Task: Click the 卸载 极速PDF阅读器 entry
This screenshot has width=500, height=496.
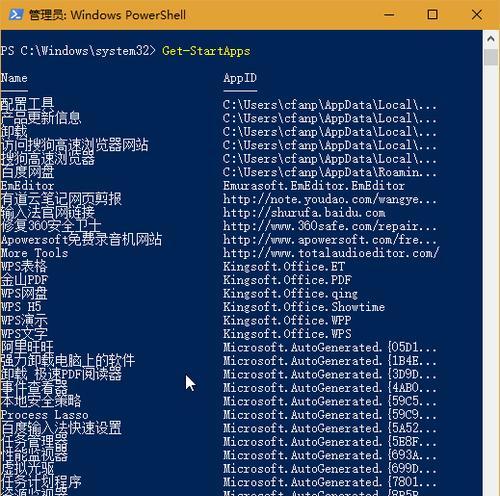Action: point(61,374)
